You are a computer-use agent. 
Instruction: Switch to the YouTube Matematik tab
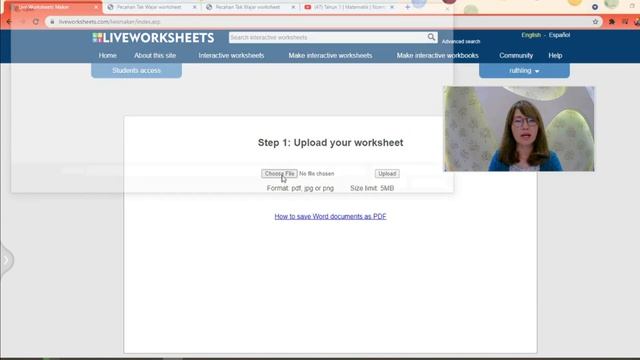pyautogui.click(x=348, y=7)
